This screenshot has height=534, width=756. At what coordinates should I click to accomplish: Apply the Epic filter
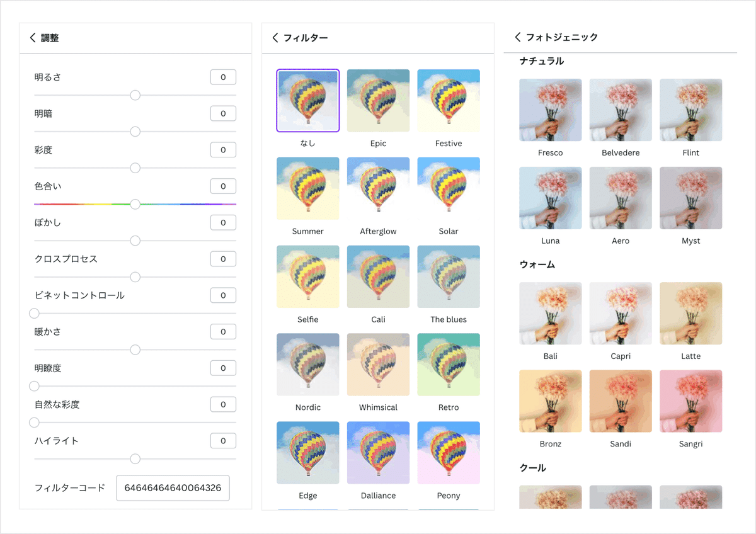[x=378, y=100]
